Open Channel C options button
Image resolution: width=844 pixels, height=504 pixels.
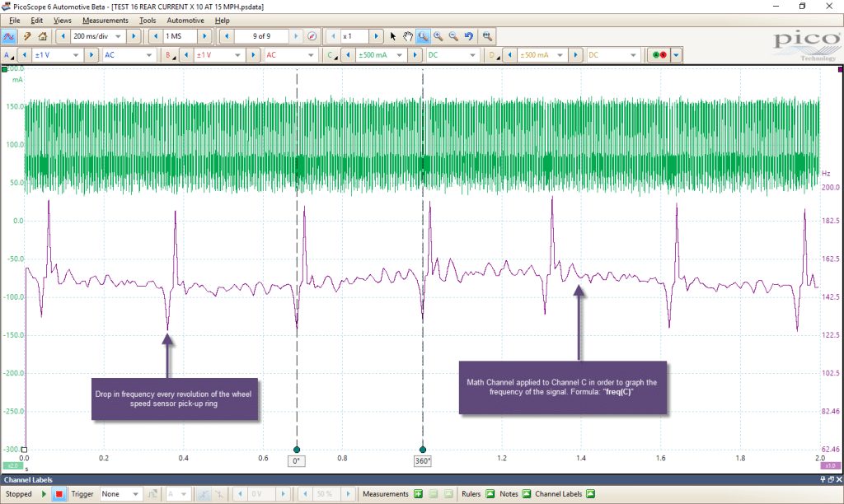tap(333, 55)
